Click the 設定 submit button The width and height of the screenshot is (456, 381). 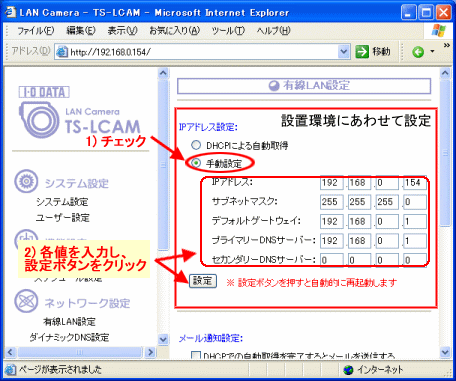pyautogui.click(x=203, y=281)
